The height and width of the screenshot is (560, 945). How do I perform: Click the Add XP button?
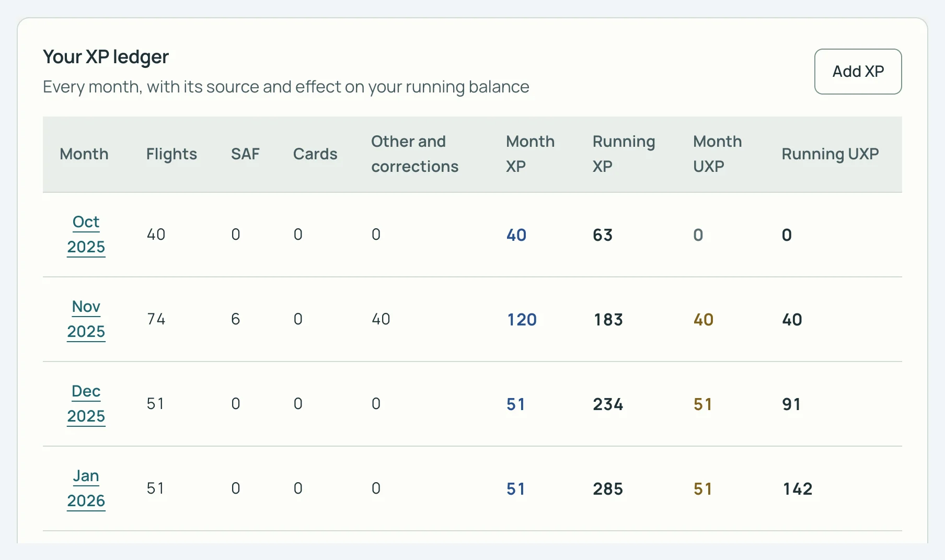(858, 72)
